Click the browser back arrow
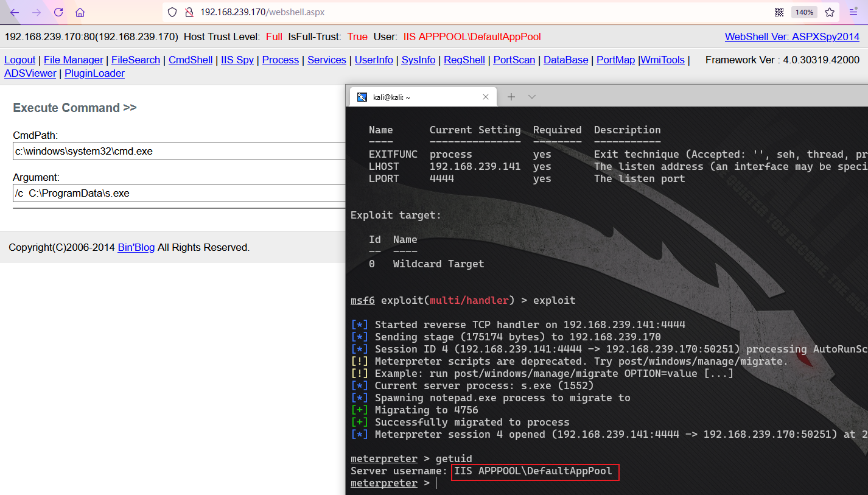Screen dimensions: 868x495 pyautogui.click(x=15, y=12)
